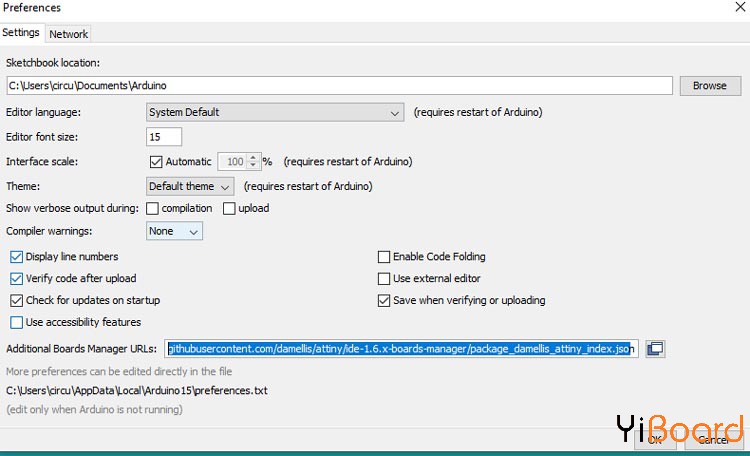Open the Additional Boards Manager URLs editor icon
This screenshot has height=456, width=750.
click(655, 349)
